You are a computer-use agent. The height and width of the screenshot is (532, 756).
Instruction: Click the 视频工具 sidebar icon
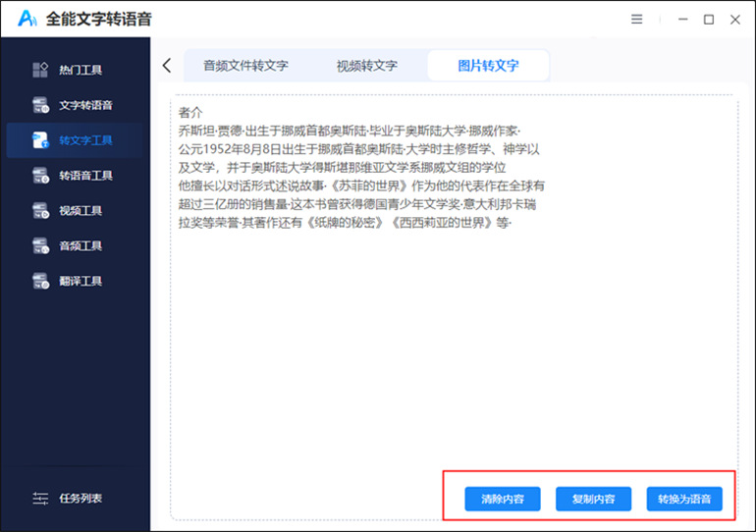(40, 211)
